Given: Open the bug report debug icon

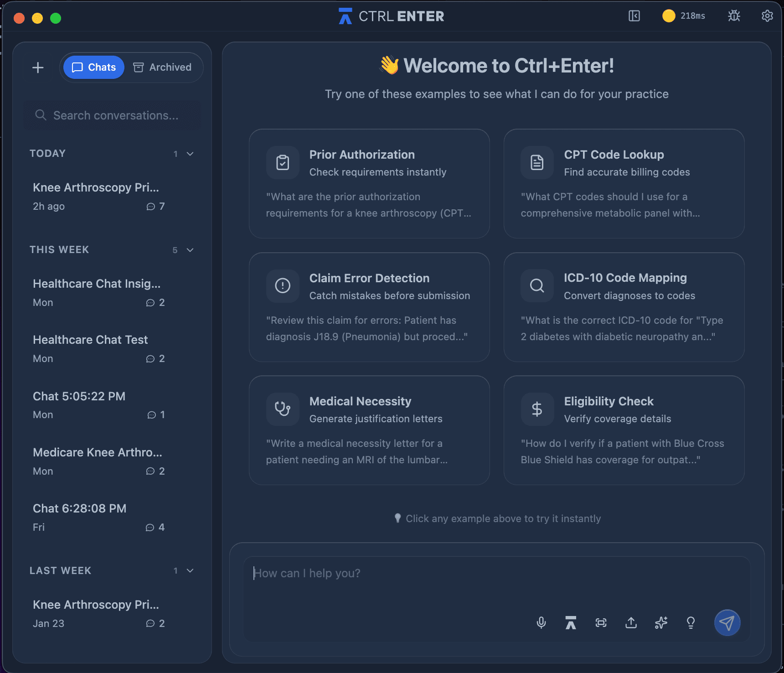Looking at the screenshot, I should [734, 16].
